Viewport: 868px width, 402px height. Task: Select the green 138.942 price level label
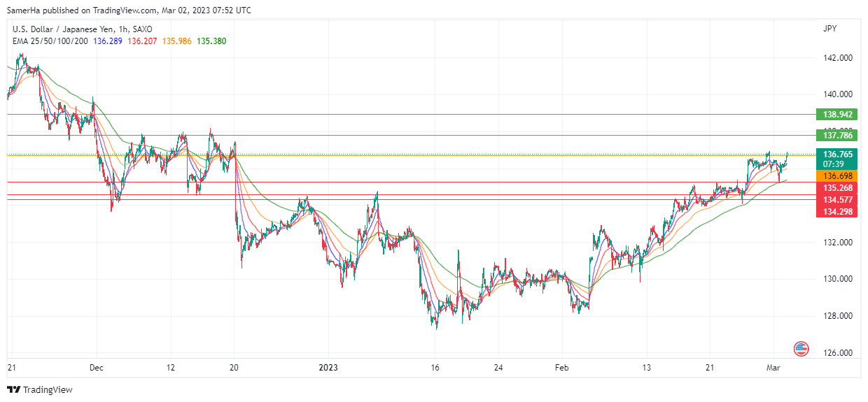836,114
